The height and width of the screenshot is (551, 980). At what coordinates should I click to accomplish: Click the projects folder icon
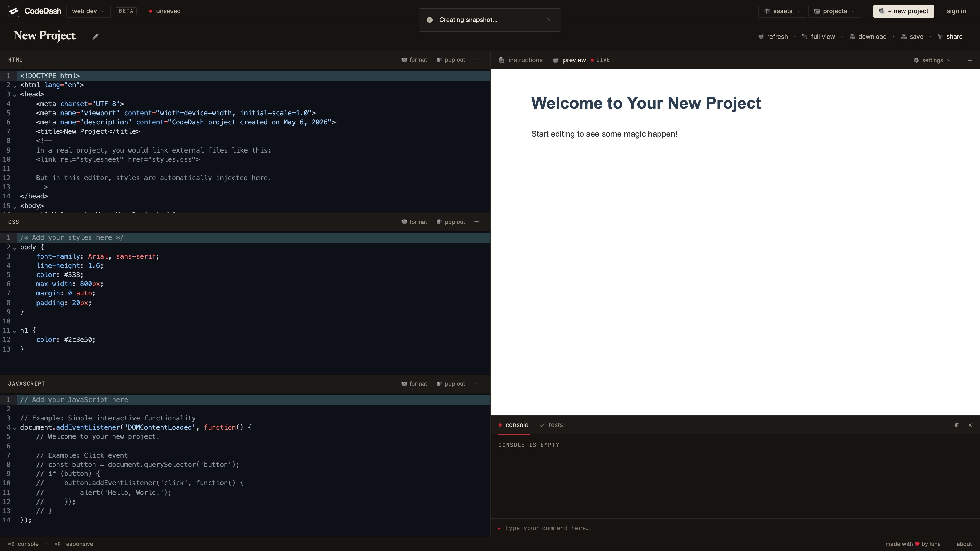point(817,11)
